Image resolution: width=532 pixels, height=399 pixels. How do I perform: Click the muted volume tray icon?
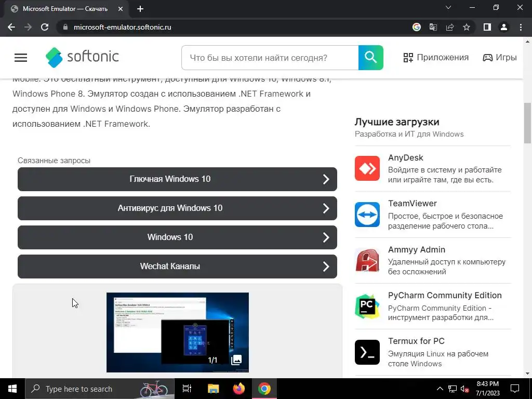coord(465,389)
